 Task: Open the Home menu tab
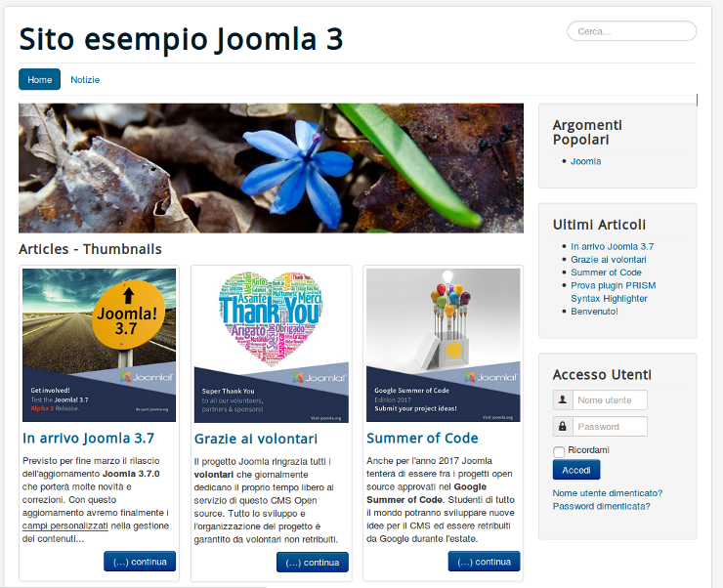tap(40, 79)
